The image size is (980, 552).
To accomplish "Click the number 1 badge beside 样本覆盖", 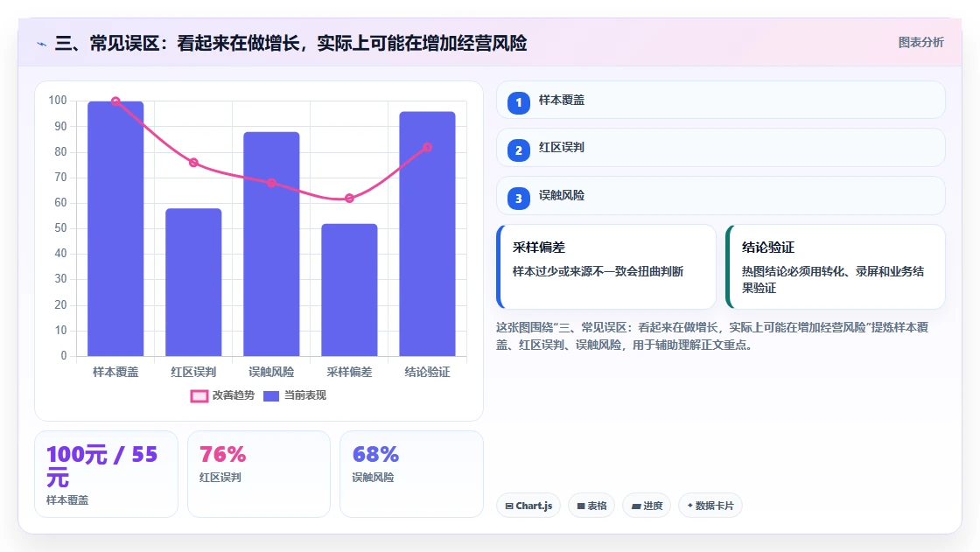I will point(519,102).
